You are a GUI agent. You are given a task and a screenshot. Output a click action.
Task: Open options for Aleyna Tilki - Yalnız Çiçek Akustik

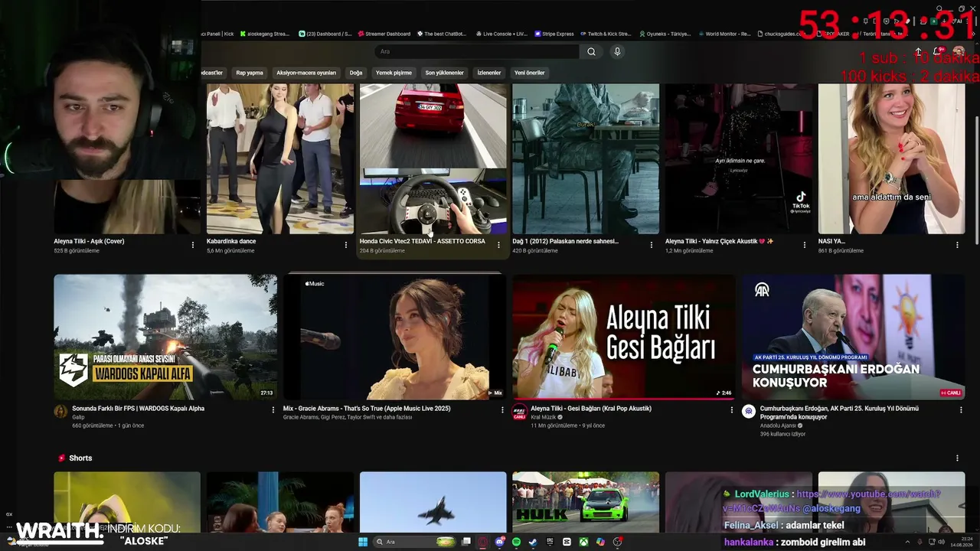(x=804, y=245)
